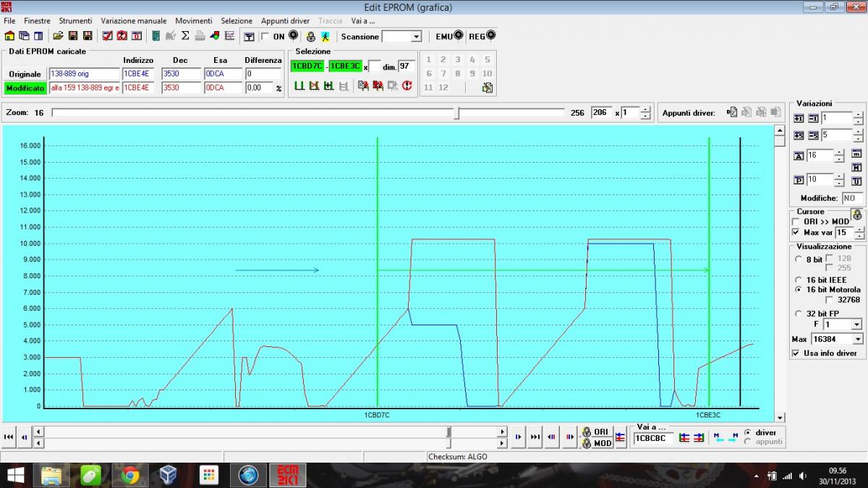Select the 16 bit Motorola option
Viewport: 868px width, 488px height.
[x=799, y=289]
